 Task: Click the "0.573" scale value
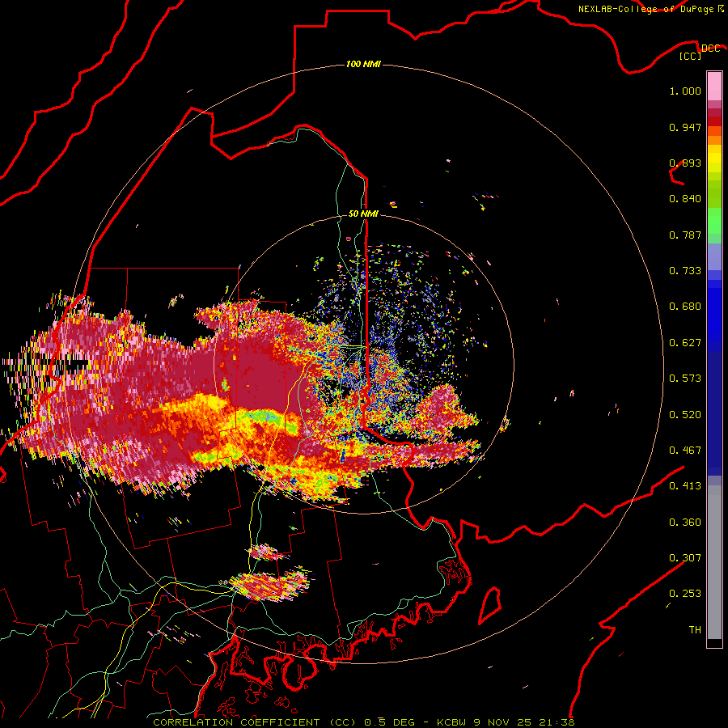(685, 379)
